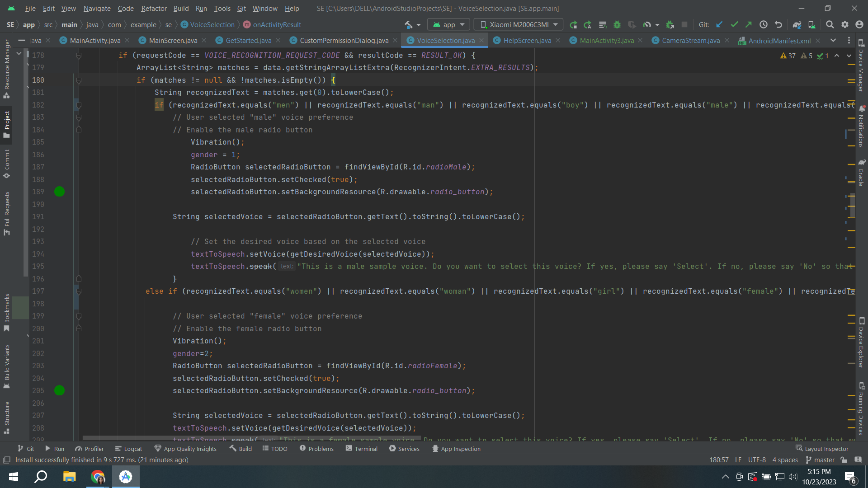Expand the hidden editor tabs chevron
The image size is (868, 488).
[x=833, y=41]
